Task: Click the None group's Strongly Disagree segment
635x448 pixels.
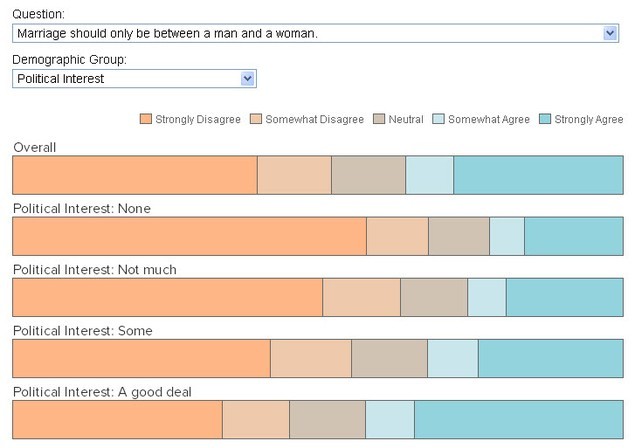Action: [190, 236]
